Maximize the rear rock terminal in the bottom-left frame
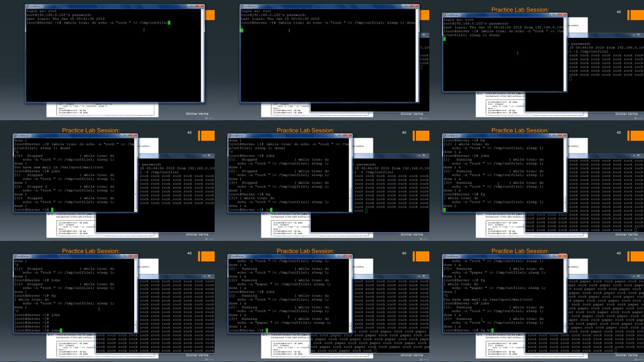 click(209, 276)
